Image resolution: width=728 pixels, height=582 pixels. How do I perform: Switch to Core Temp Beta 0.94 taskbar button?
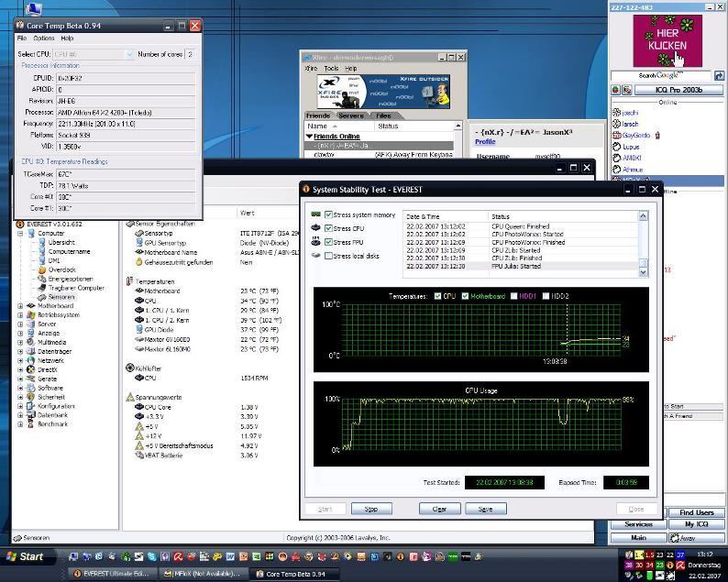(x=295, y=574)
